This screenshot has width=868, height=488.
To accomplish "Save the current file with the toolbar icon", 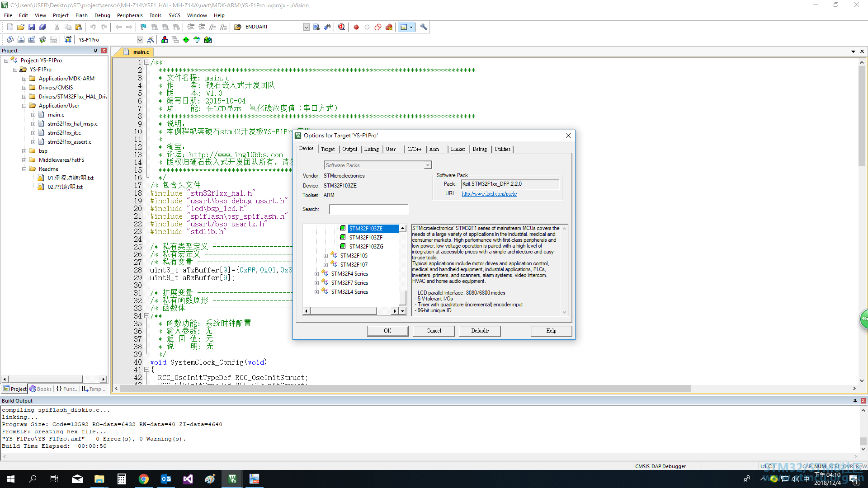I will (32, 27).
